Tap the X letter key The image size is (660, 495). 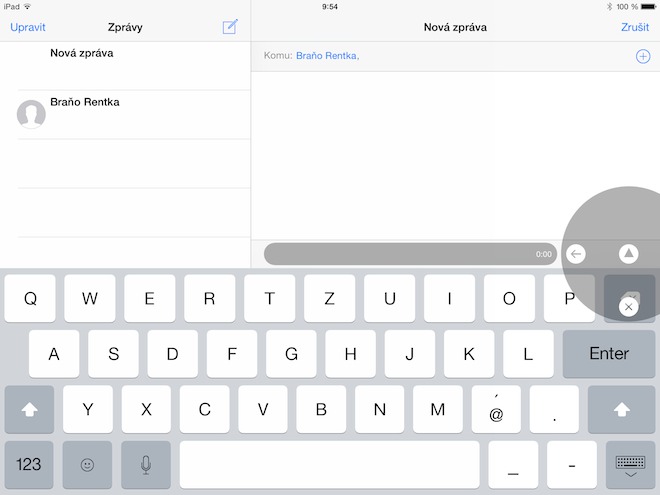click(146, 409)
